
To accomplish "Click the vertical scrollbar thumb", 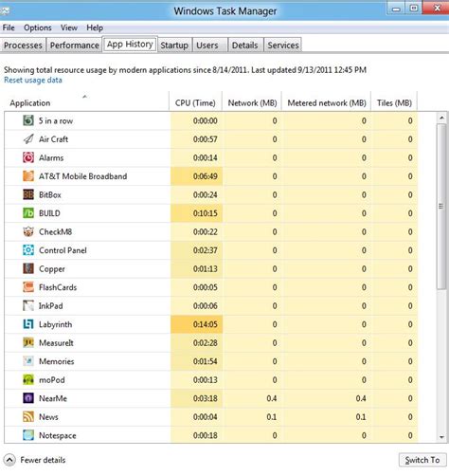I will pyautogui.click(x=441, y=206).
